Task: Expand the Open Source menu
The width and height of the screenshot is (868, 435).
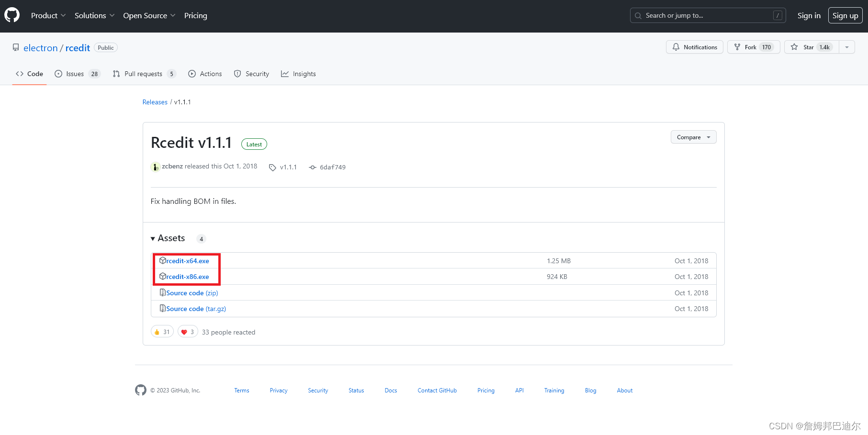Action: (x=149, y=15)
